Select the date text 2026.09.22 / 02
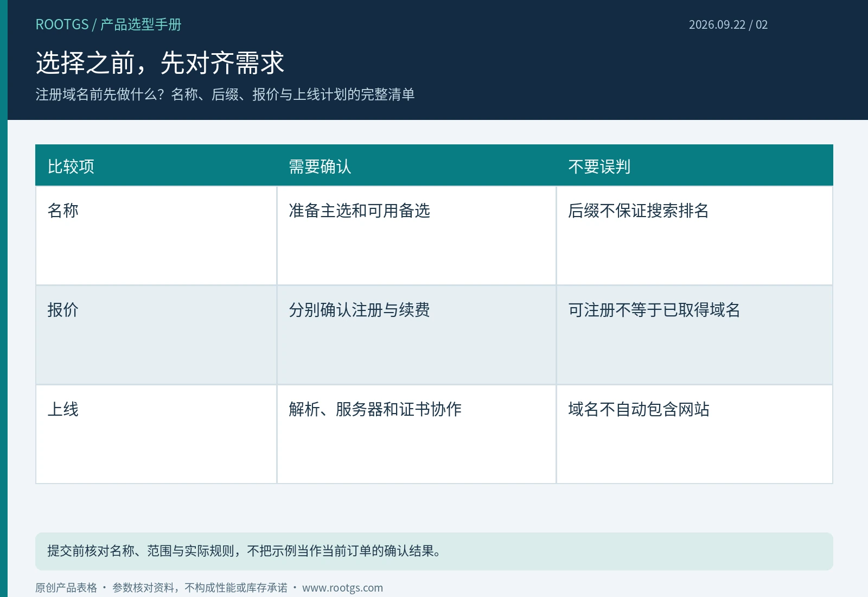 pos(728,24)
